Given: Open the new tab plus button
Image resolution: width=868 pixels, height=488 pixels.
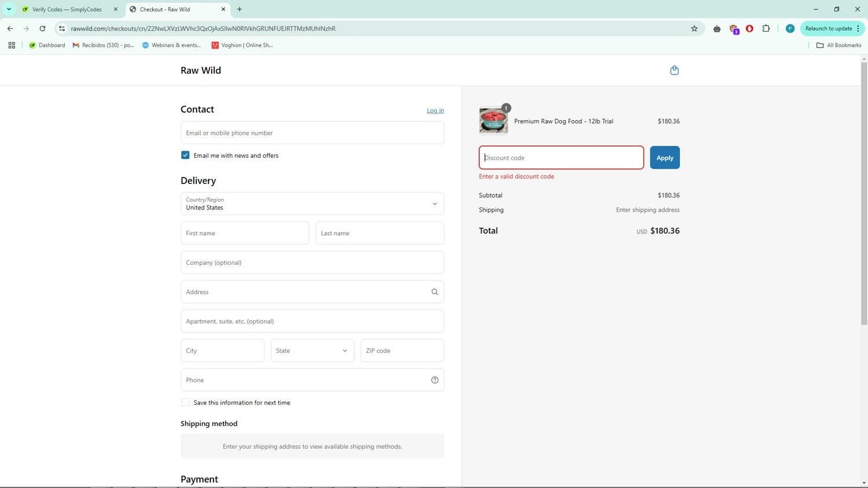Looking at the screenshot, I should (240, 9).
